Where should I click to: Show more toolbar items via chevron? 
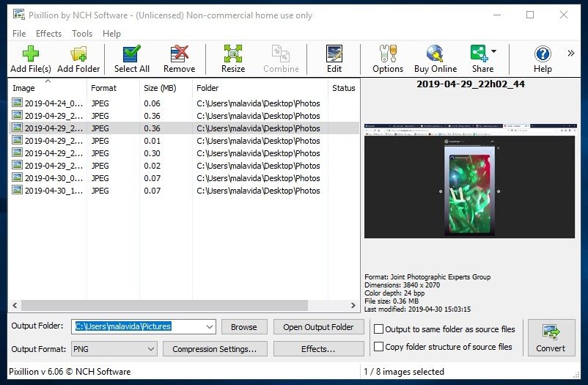pos(570,54)
